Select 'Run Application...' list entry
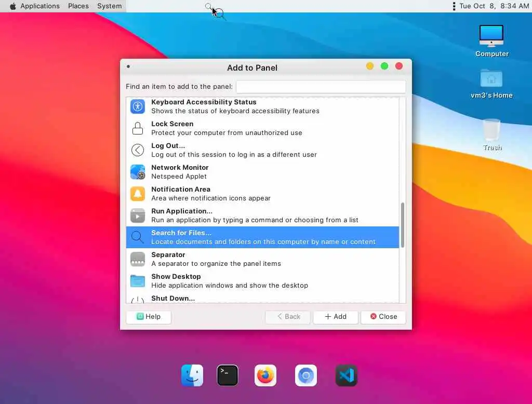 (x=262, y=216)
